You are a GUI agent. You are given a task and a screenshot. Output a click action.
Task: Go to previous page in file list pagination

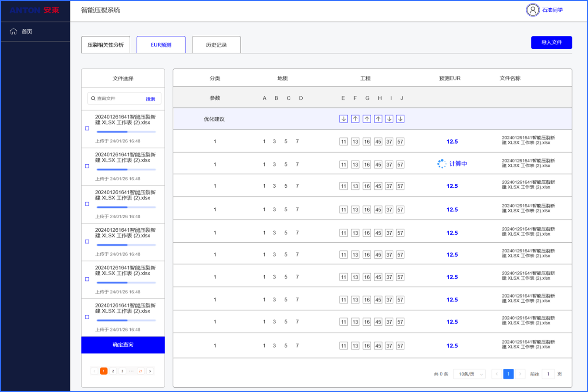coord(94,371)
